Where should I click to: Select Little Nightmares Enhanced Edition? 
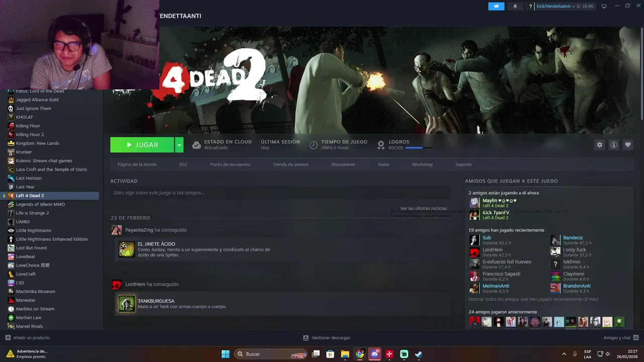click(x=52, y=239)
